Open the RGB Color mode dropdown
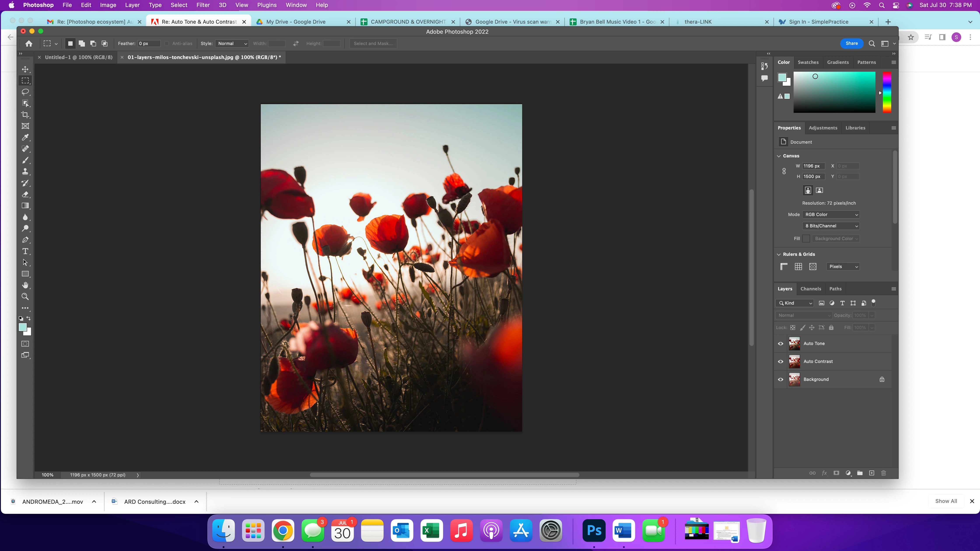This screenshot has height=551, width=980. coord(831,214)
